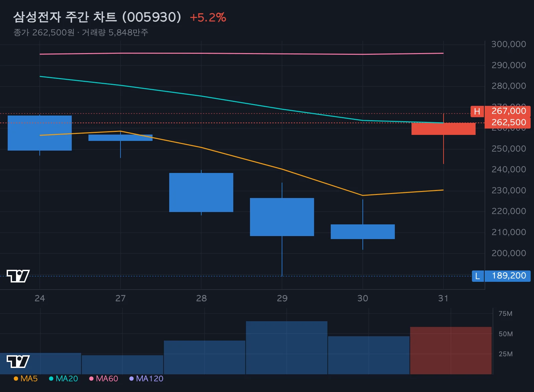Click the volume bar for date 28

(x=205, y=357)
